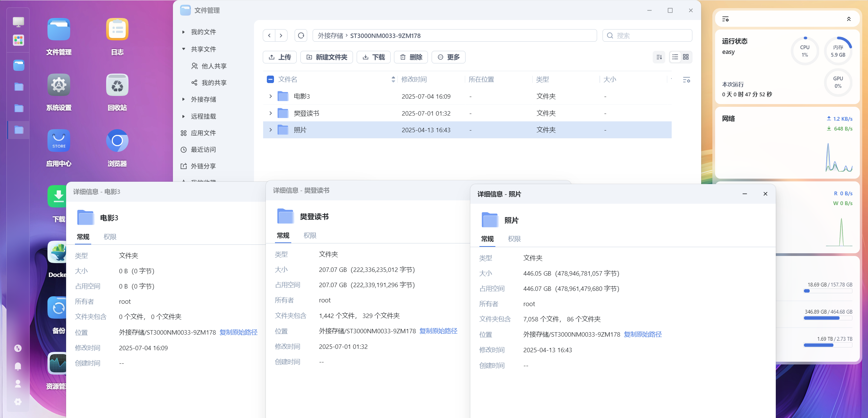The image size is (868, 418).
Task: Switch to list view layout
Action: coord(675,57)
